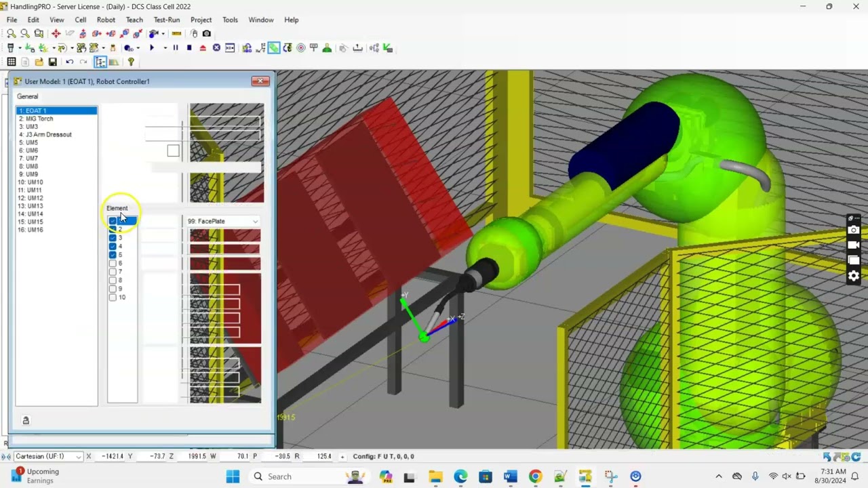Enable Element 7 checkbox
Image resolution: width=868 pixels, height=488 pixels.
tap(113, 272)
